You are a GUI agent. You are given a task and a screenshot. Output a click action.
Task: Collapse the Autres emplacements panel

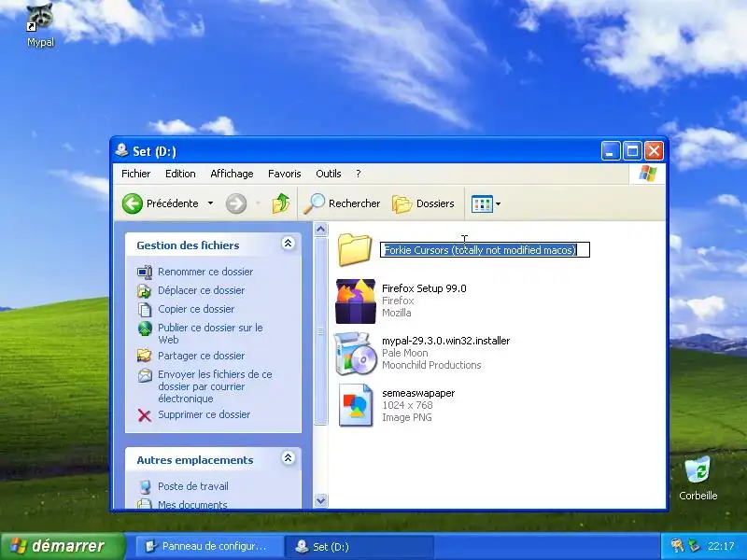pyautogui.click(x=288, y=458)
